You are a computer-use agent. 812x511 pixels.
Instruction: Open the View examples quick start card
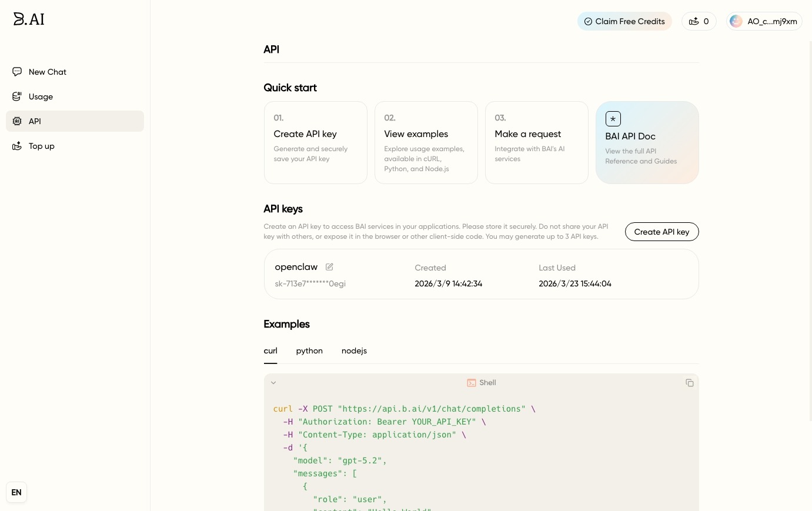(x=426, y=142)
